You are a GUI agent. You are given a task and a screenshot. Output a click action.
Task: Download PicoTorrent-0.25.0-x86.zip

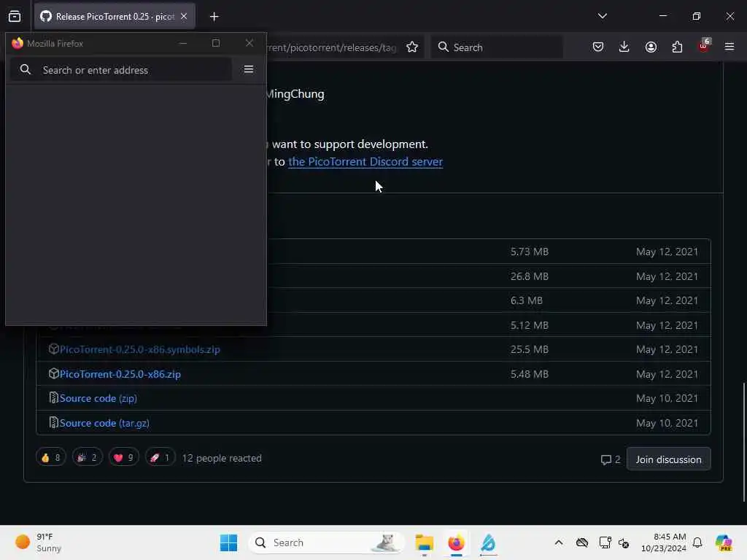pos(120,374)
